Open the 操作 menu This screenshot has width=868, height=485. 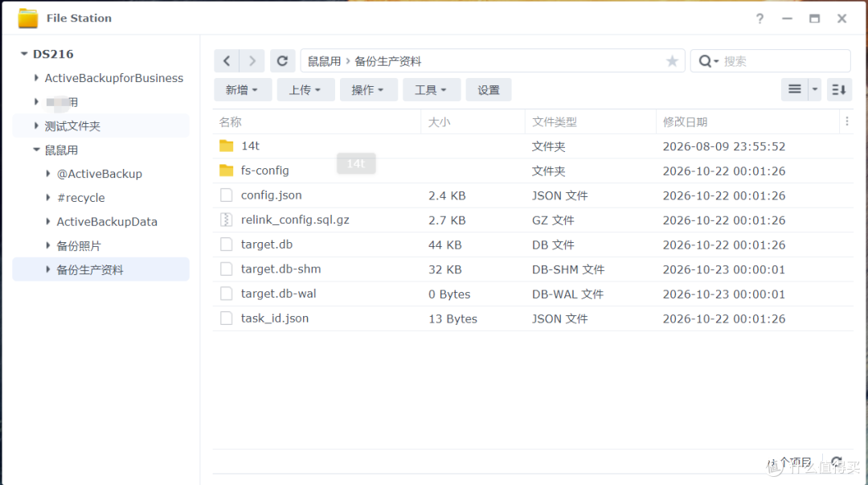click(x=368, y=90)
